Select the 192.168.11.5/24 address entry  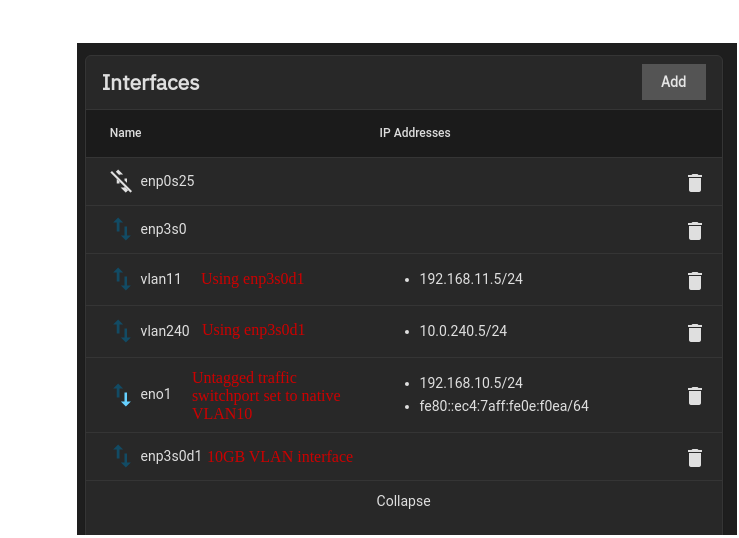pos(471,279)
